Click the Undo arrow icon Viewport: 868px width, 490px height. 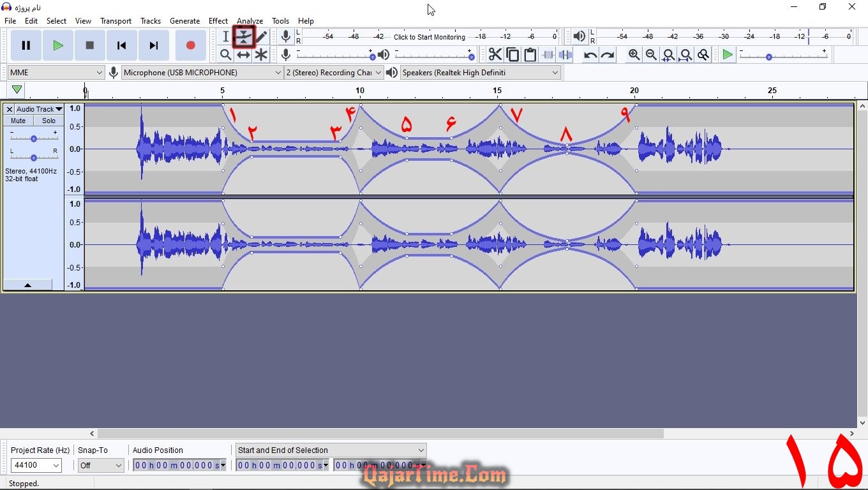pos(590,55)
